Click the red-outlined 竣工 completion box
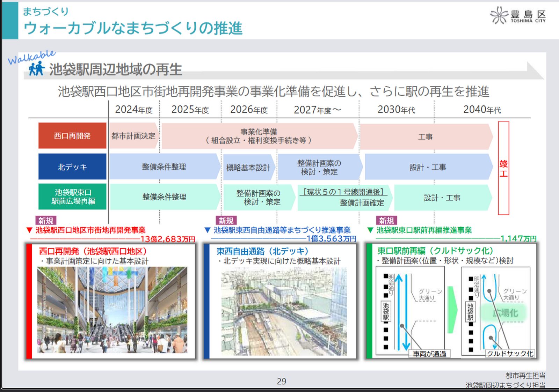Screen dimensions: 559x392 click(503, 168)
